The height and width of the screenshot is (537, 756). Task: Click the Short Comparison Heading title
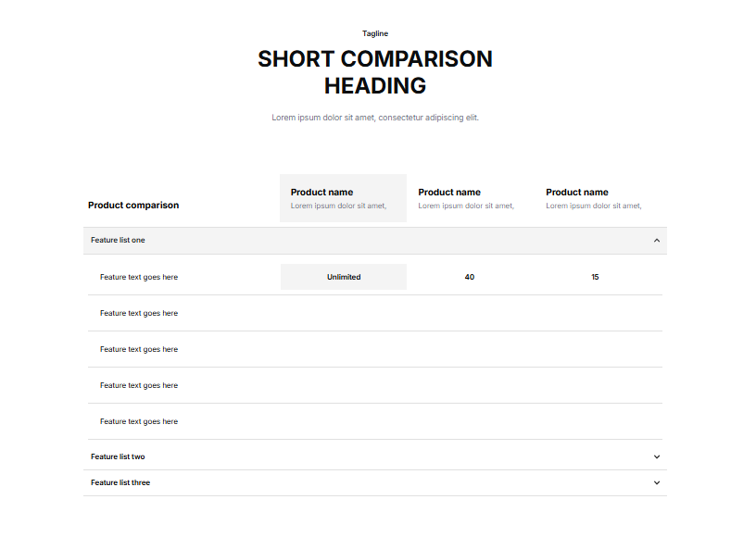click(x=375, y=72)
